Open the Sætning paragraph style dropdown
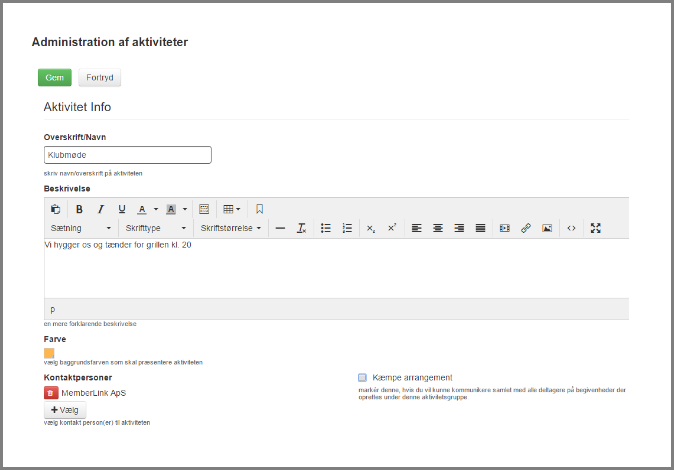 tap(80, 228)
